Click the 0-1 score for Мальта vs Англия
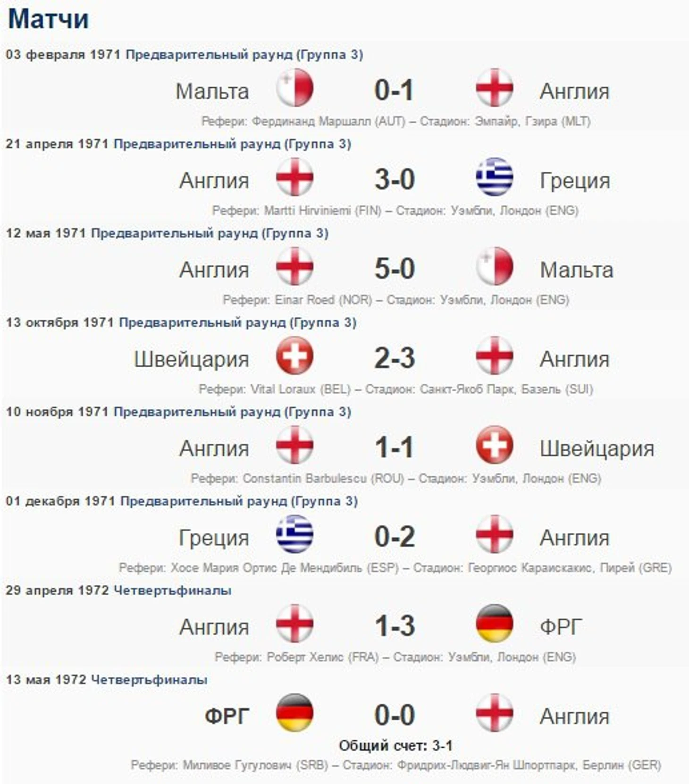The width and height of the screenshot is (689, 784). click(394, 90)
